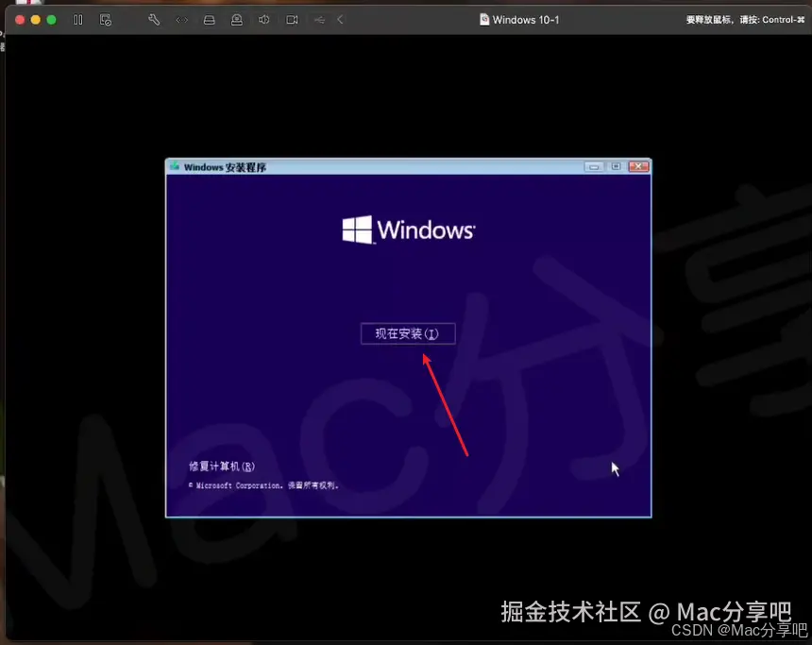The width and height of the screenshot is (812, 645).
Task: Suspend the virtual machine with pause icon
Action: [x=78, y=19]
